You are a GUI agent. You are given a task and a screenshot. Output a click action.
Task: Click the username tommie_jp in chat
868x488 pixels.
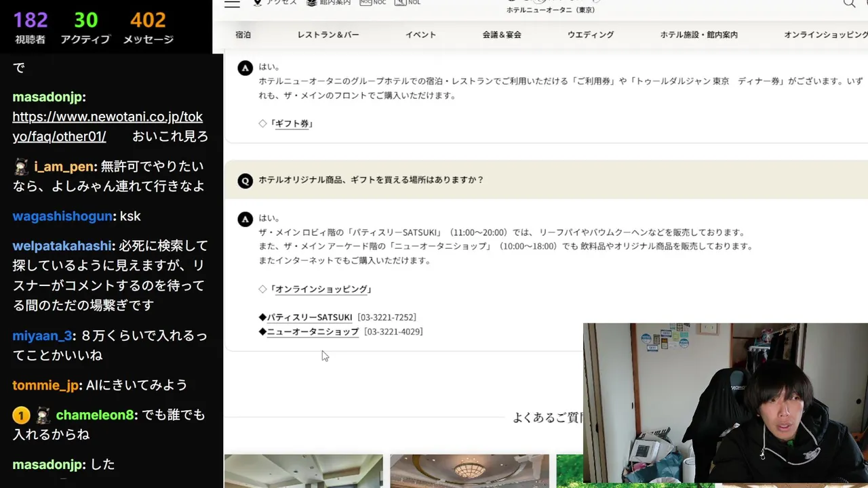(45, 385)
